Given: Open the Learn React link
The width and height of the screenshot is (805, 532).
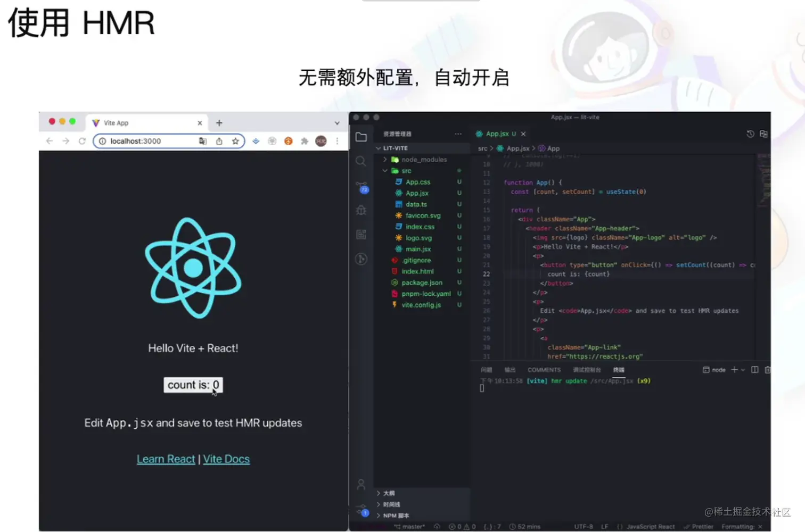Looking at the screenshot, I should pyautogui.click(x=166, y=459).
